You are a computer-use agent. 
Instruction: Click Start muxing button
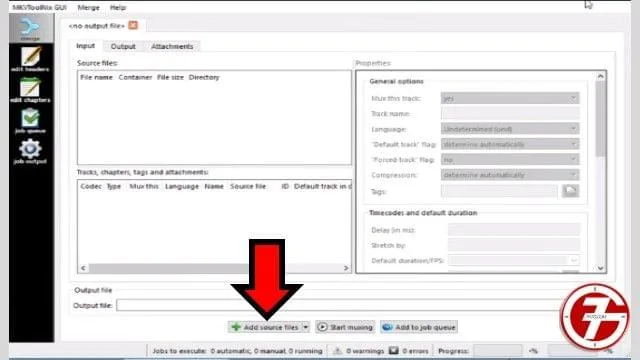tap(345, 327)
